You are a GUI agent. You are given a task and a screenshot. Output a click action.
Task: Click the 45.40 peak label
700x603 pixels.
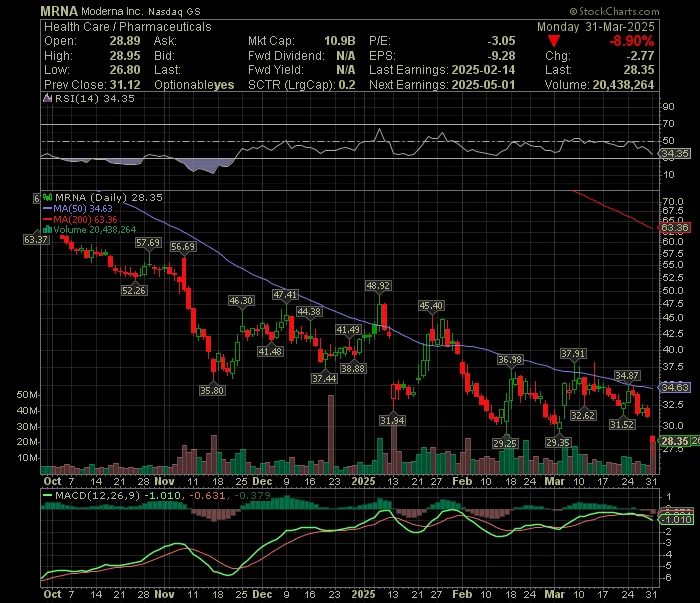point(431,306)
